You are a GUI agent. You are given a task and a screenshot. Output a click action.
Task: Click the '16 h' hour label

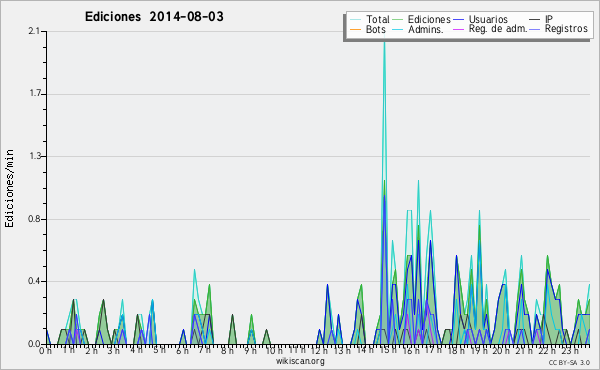point(411,351)
